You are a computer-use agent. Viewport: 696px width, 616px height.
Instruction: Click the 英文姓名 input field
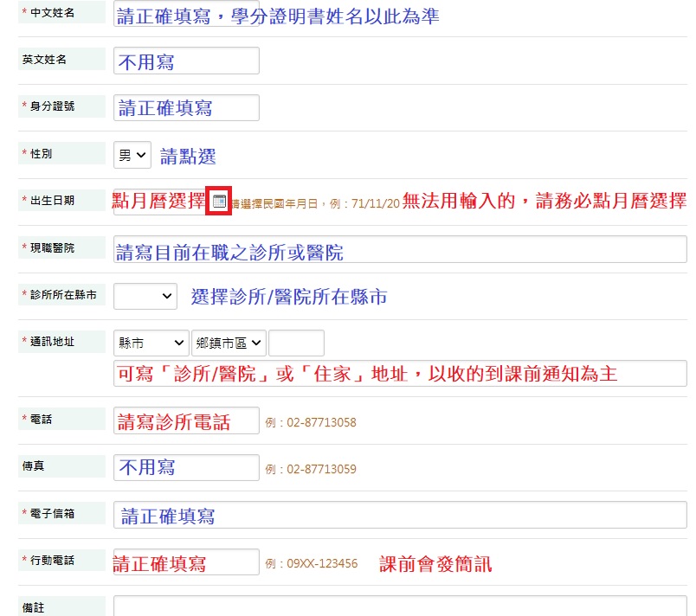pos(186,61)
